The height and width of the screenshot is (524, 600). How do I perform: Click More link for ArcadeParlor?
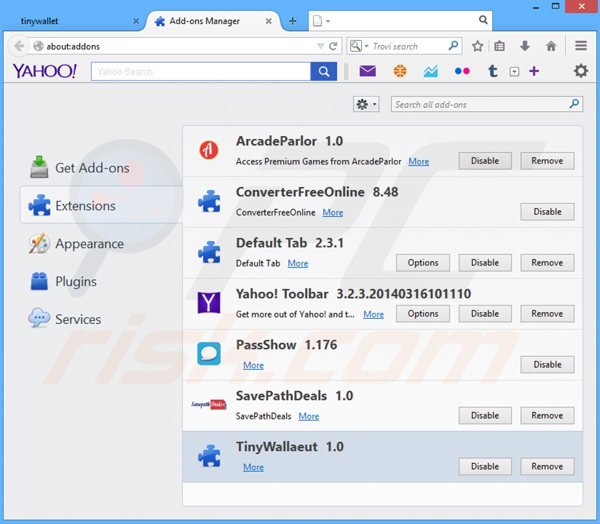(419, 162)
